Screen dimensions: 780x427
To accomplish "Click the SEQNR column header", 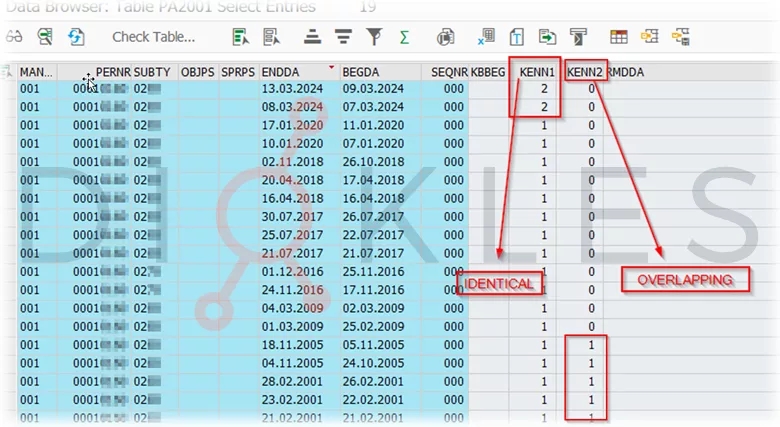I will [447, 72].
